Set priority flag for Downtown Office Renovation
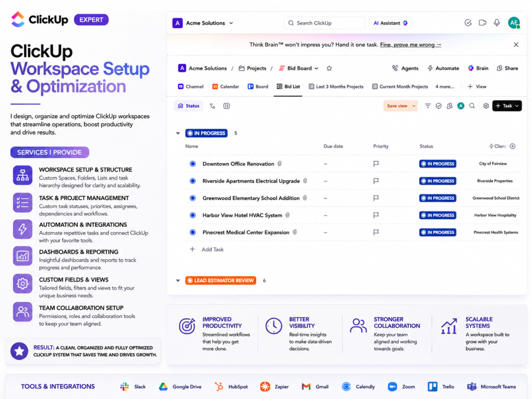The image size is (532, 399). [x=376, y=164]
